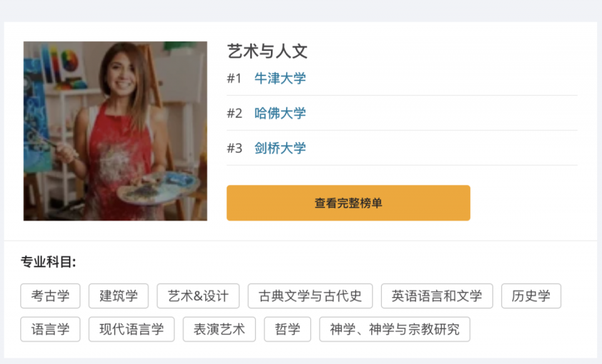Click the 艺术与人文 heading
602x364 pixels.
pyautogui.click(x=267, y=51)
